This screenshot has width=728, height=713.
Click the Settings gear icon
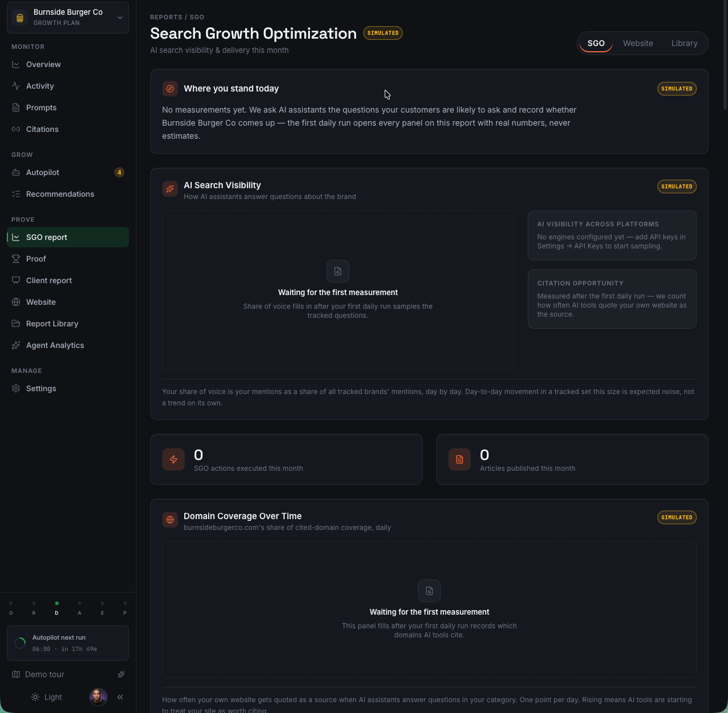16,388
